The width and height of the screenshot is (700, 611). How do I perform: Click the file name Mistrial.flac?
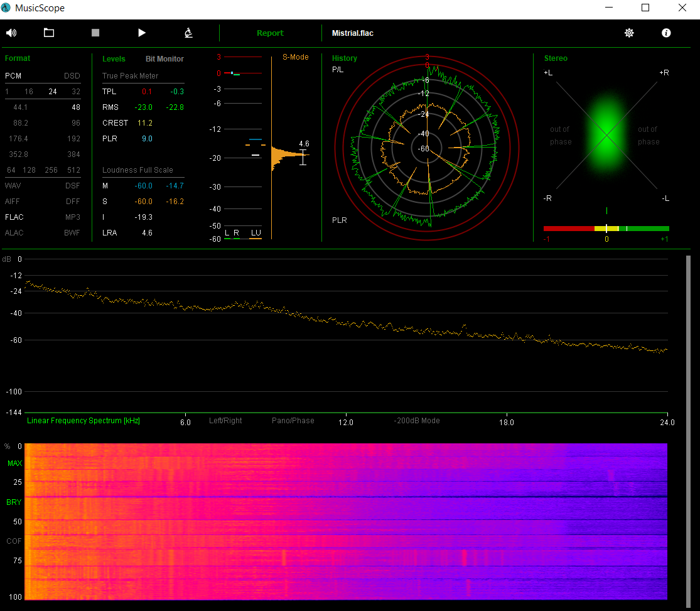pyautogui.click(x=353, y=33)
